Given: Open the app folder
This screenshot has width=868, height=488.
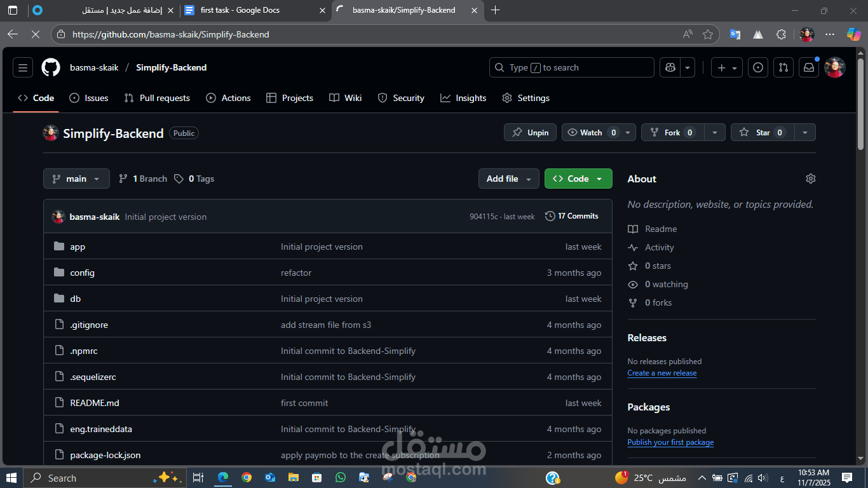Looking at the screenshot, I should pos(78,247).
